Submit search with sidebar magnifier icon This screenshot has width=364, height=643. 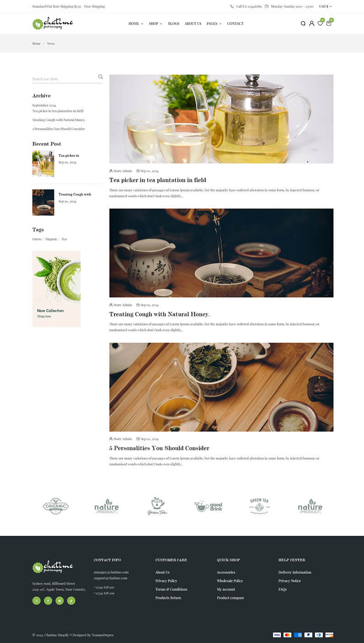(100, 77)
